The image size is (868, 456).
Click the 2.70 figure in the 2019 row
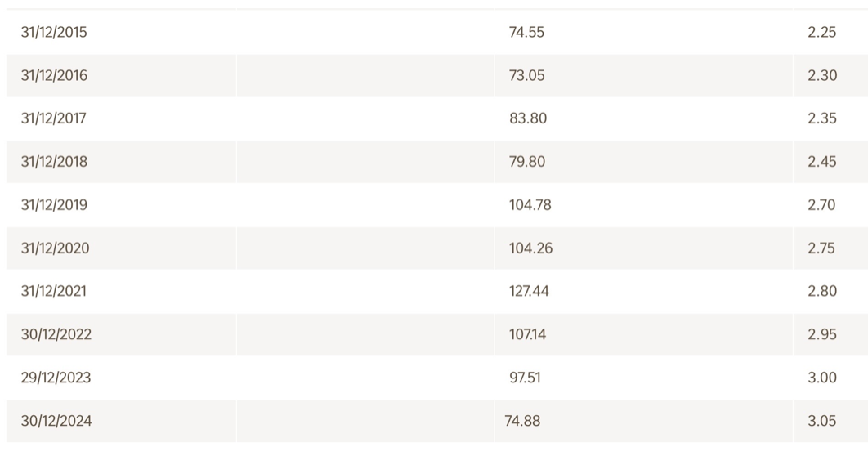click(821, 205)
